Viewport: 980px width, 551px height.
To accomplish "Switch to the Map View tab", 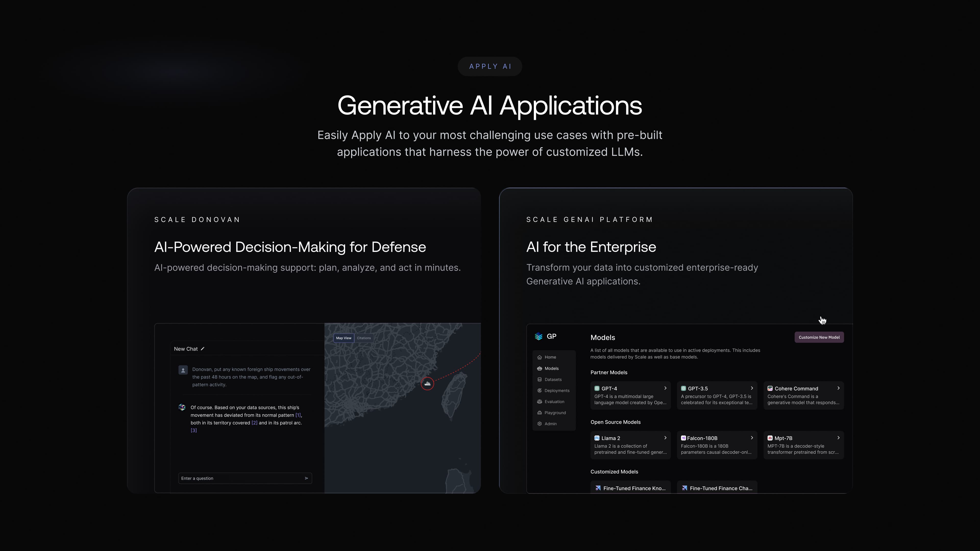I will pos(344,338).
